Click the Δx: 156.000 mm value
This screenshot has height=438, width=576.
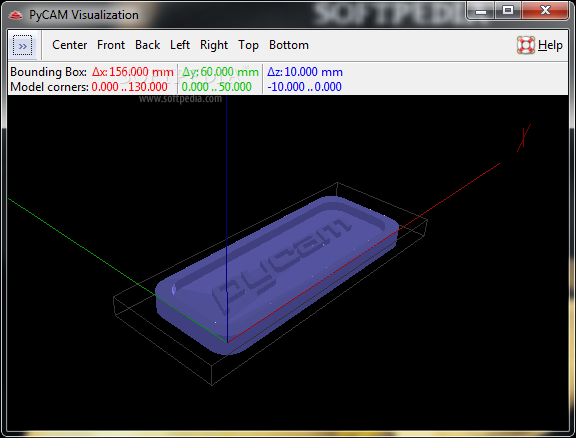pos(133,72)
